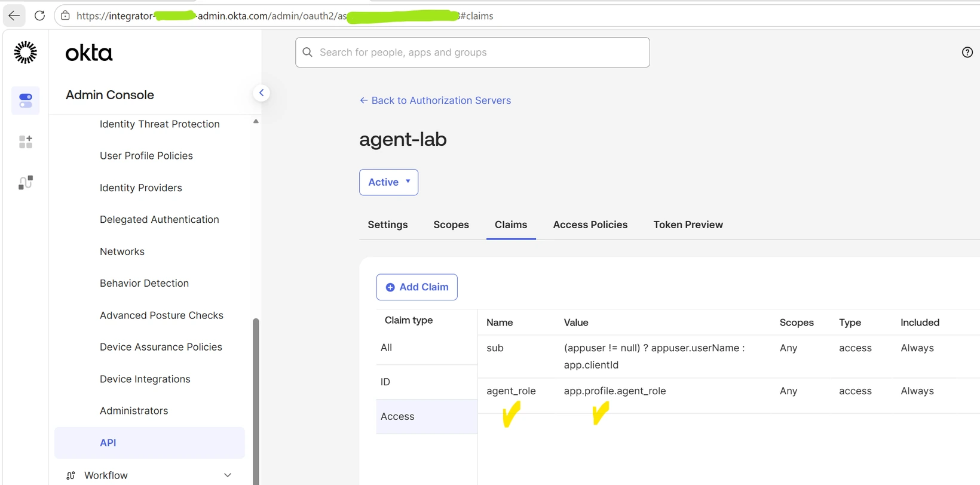Click the browser address bar URL
This screenshot has width=980, height=485.
point(284,16)
